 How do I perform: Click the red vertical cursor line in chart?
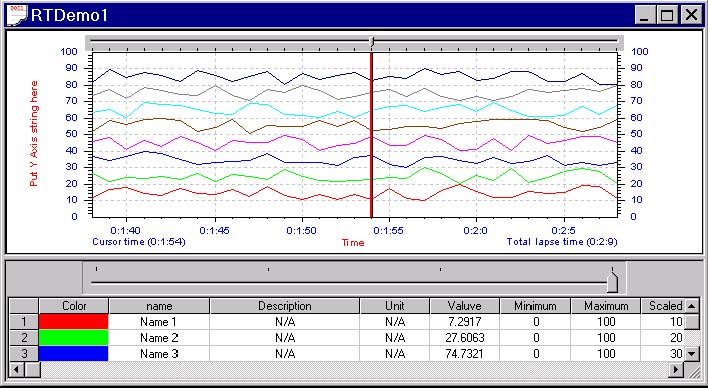(371, 135)
